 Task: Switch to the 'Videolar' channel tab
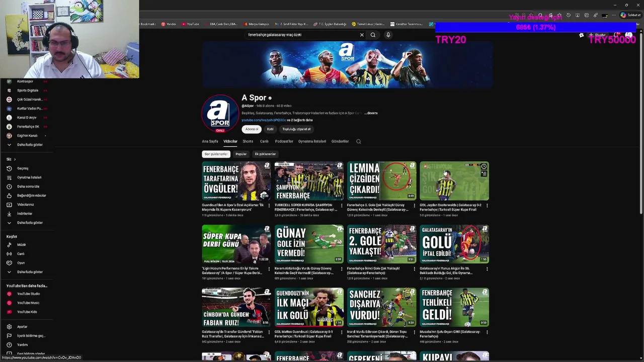pyautogui.click(x=230, y=141)
